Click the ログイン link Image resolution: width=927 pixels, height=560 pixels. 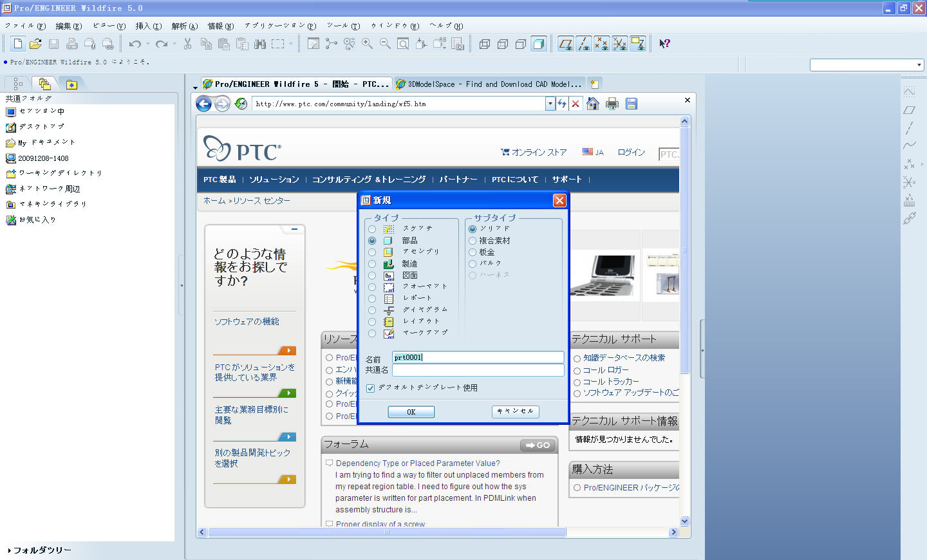631,153
